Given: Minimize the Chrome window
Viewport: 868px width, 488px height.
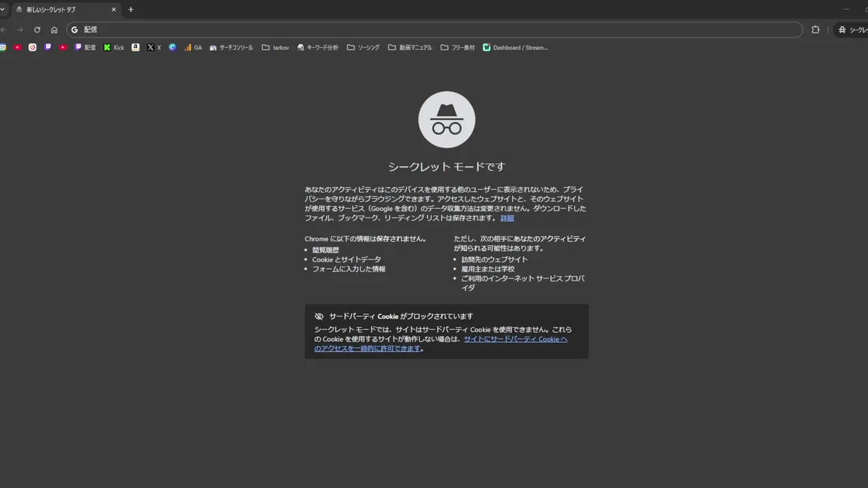Looking at the screenshot, I should click(x=846, y=9).
